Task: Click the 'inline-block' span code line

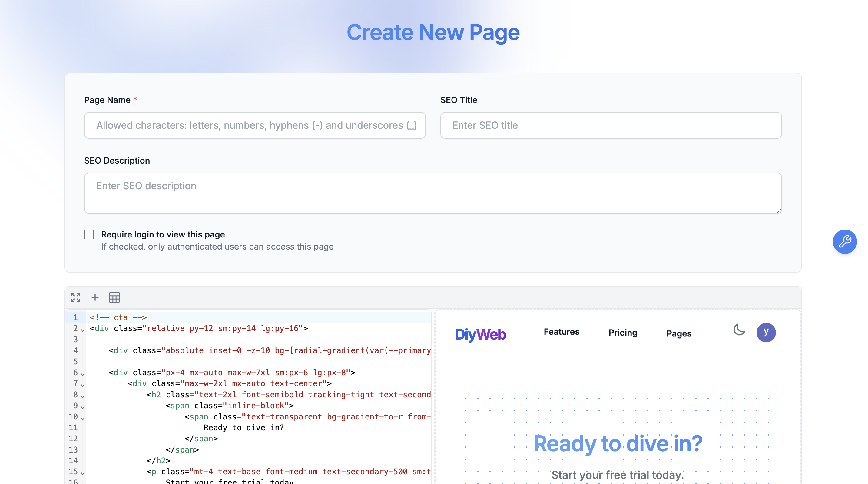Action: pos(230,406)
